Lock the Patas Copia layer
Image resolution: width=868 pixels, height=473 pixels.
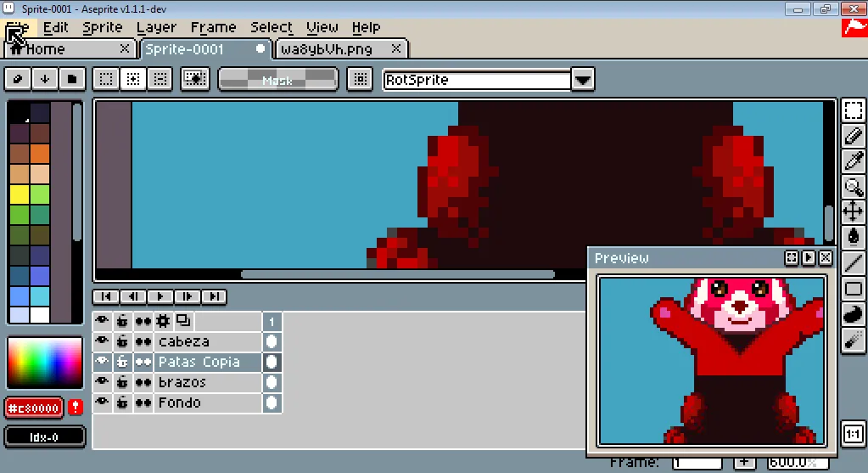pyautogui.click(x=122, y=362)
